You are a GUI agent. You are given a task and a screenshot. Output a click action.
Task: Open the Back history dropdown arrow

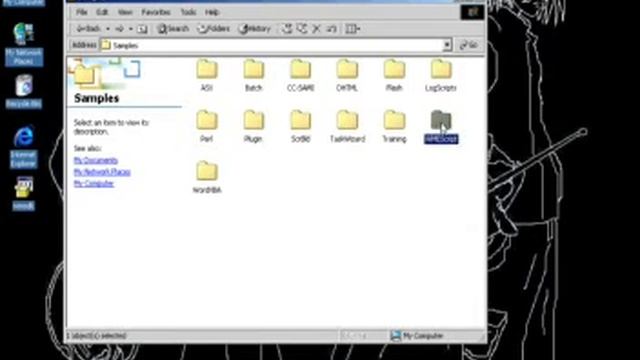(108, 29)
